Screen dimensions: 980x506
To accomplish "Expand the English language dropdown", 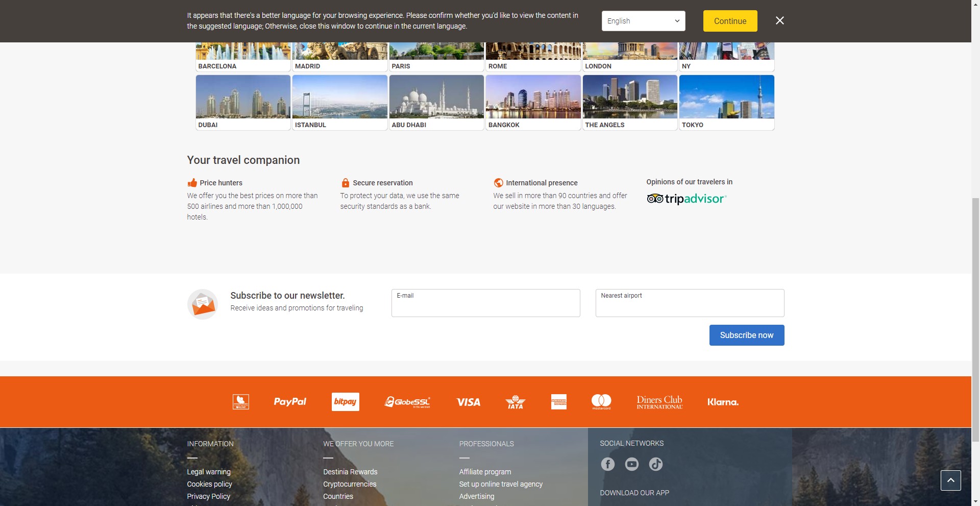I will (x=643, y=21).
